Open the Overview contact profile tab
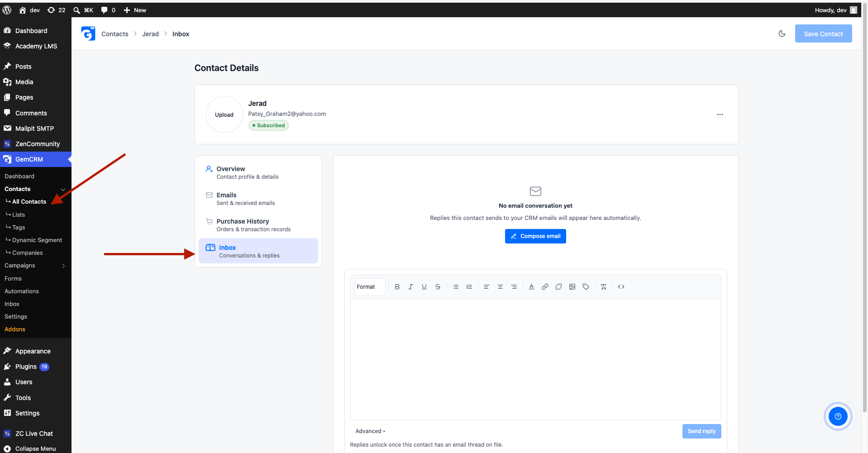The width and height of the screenshot is (868, 453). [258, 172]
